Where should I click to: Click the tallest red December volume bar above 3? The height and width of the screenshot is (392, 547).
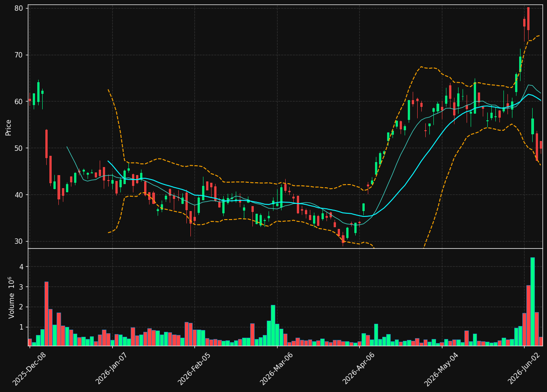46,313
